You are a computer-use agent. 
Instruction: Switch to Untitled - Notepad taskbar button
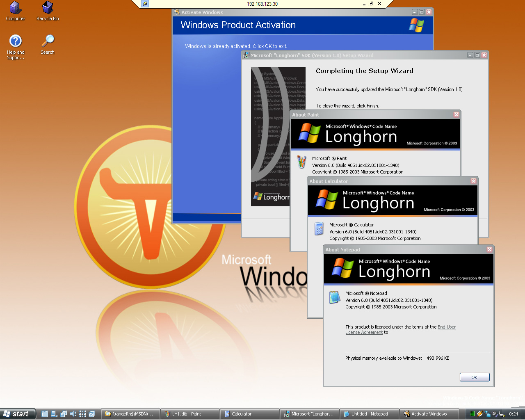(370, 414)
